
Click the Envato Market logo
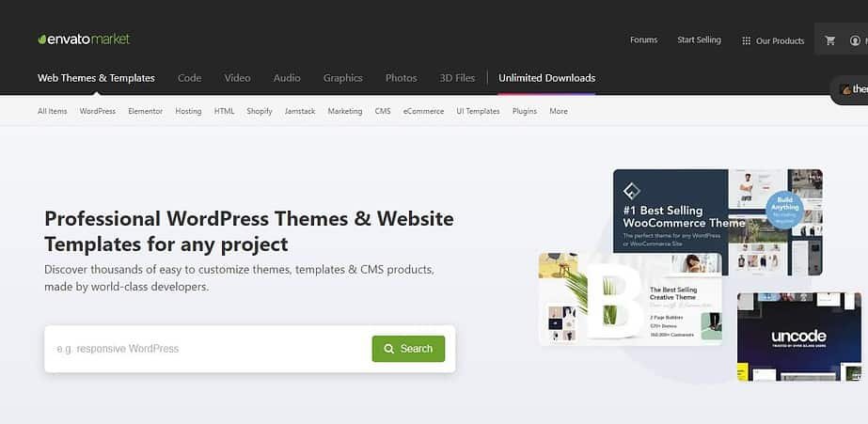coord(84,39)
